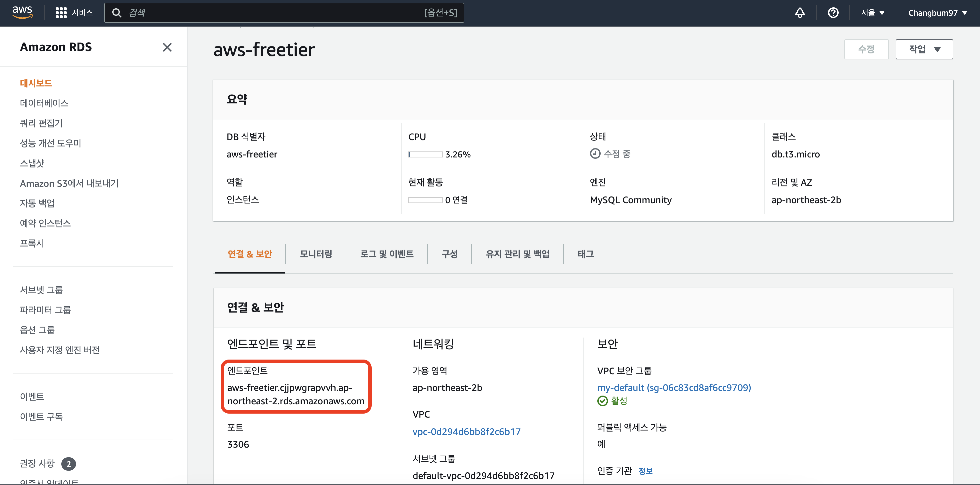Click the 권장 사항 badge count
980x485 pixels.
pos(68,464)
